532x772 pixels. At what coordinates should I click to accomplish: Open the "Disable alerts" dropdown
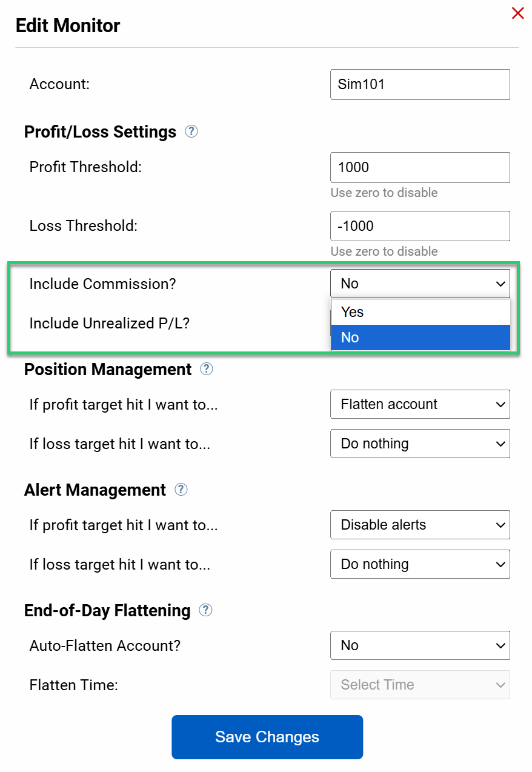point(420,525)
